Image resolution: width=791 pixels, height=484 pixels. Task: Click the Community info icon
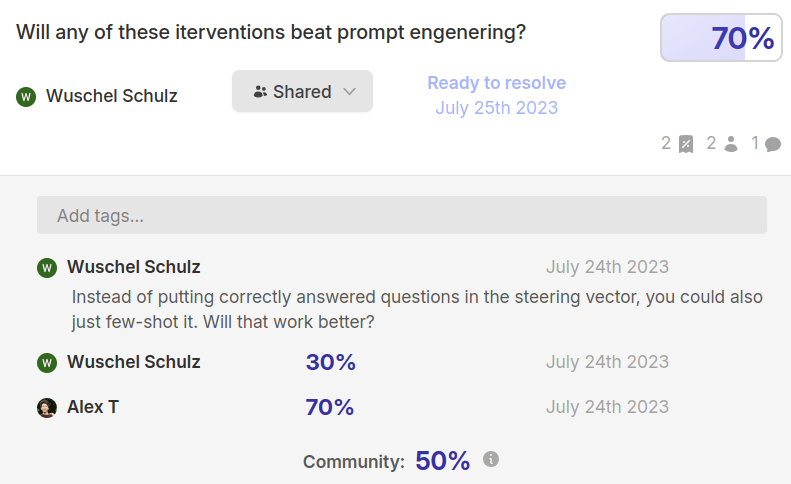491,459
